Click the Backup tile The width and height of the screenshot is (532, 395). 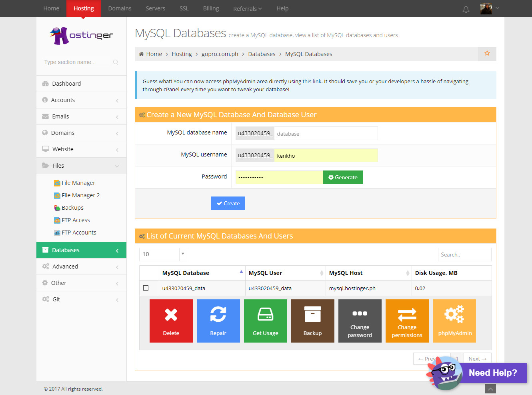coord(313,321)
